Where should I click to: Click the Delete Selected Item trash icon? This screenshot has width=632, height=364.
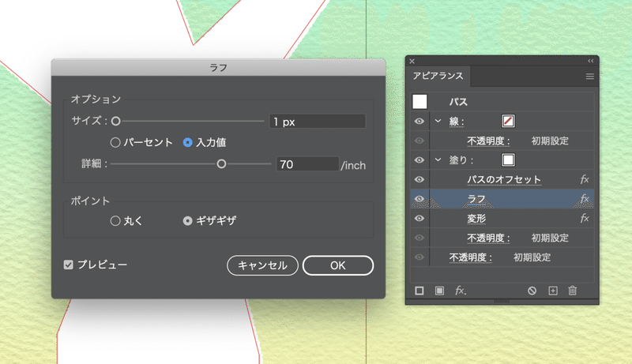[x=572, y=291]
